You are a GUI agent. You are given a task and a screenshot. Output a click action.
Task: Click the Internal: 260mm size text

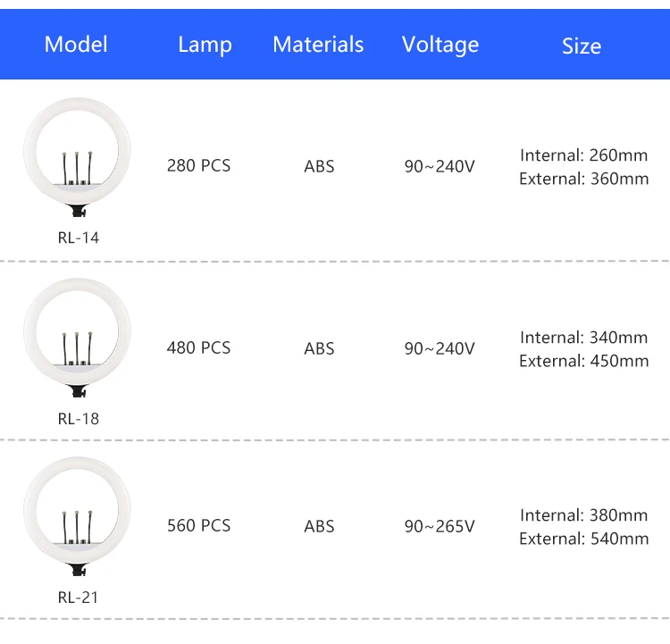click(583, 155)
